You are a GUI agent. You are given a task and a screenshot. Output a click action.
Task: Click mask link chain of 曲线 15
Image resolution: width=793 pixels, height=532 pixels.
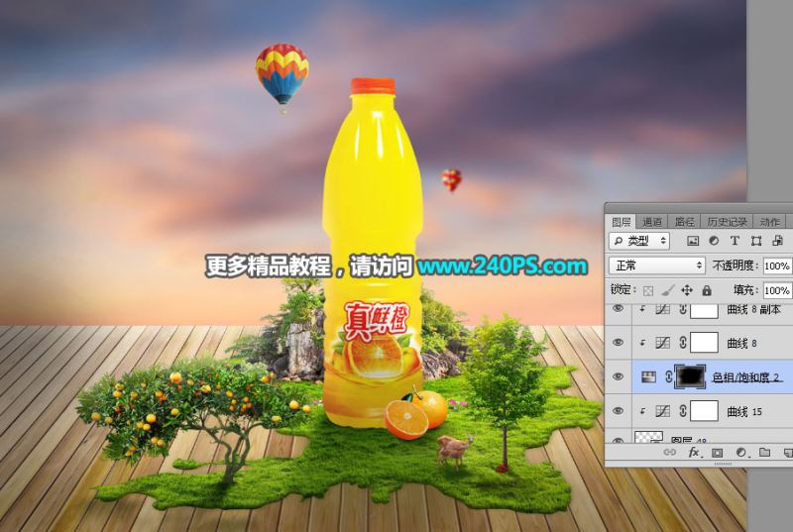tap(683, 411)
